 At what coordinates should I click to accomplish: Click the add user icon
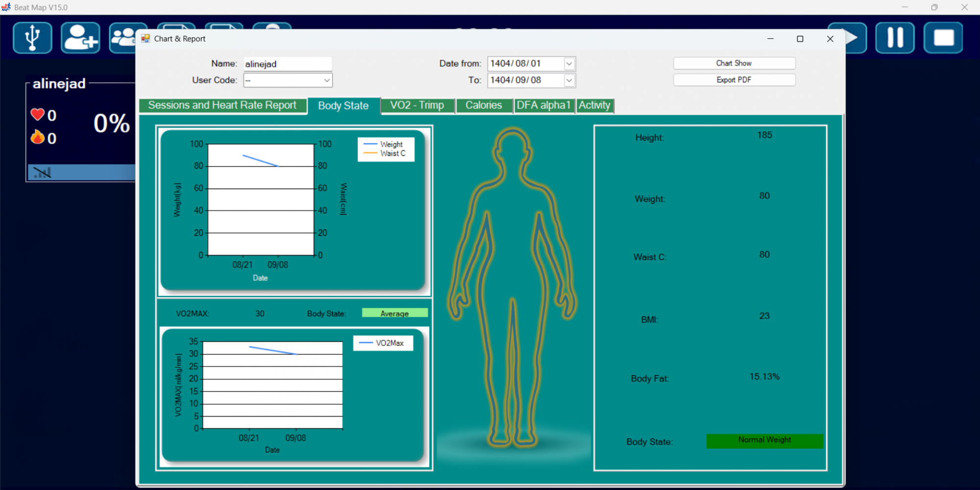point(80,38)
